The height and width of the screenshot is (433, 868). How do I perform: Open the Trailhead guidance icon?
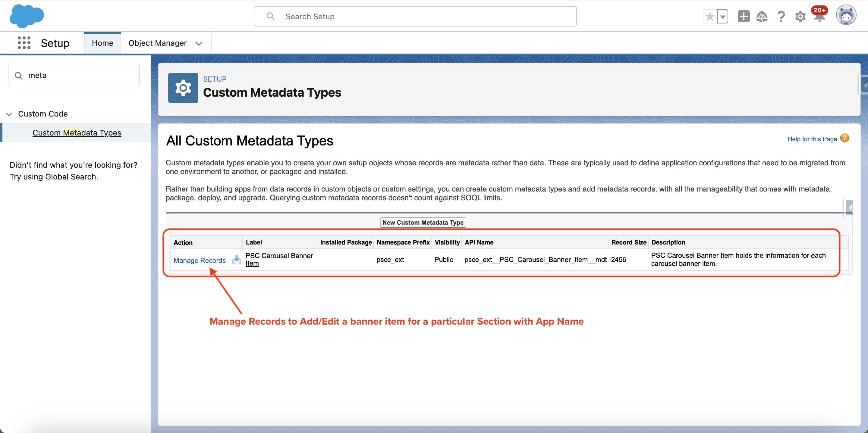pos(762,16)
